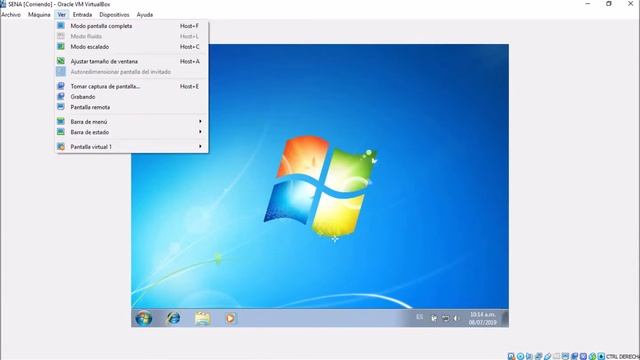Click the VirtualBox window title bar icon
This screenshot has width=640, height=360.
pyautogui.click(x=3, y=4)
